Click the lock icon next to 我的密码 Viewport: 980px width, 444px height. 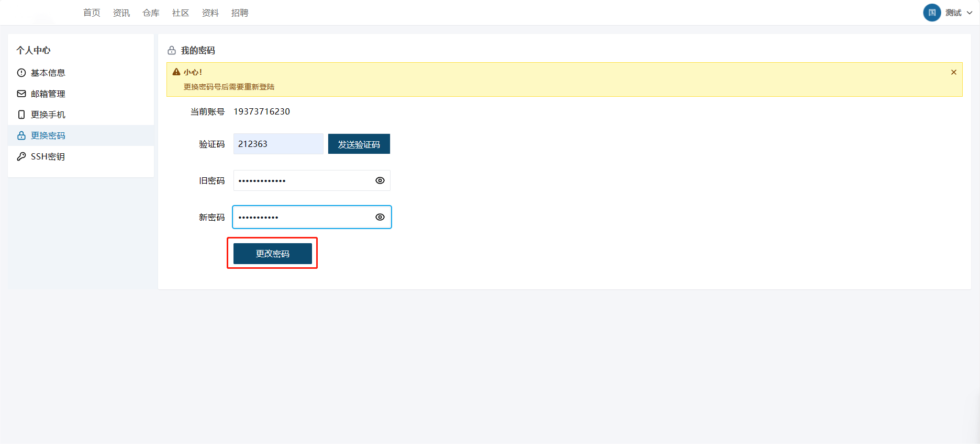[x=172, y=51]
